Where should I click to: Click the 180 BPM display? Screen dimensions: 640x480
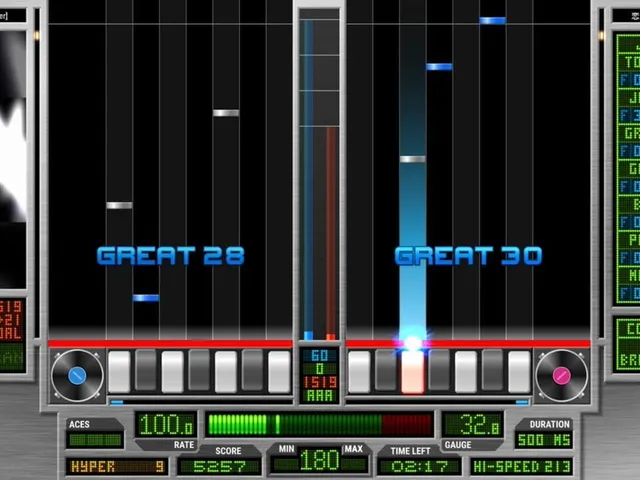[x=319, y=460]
